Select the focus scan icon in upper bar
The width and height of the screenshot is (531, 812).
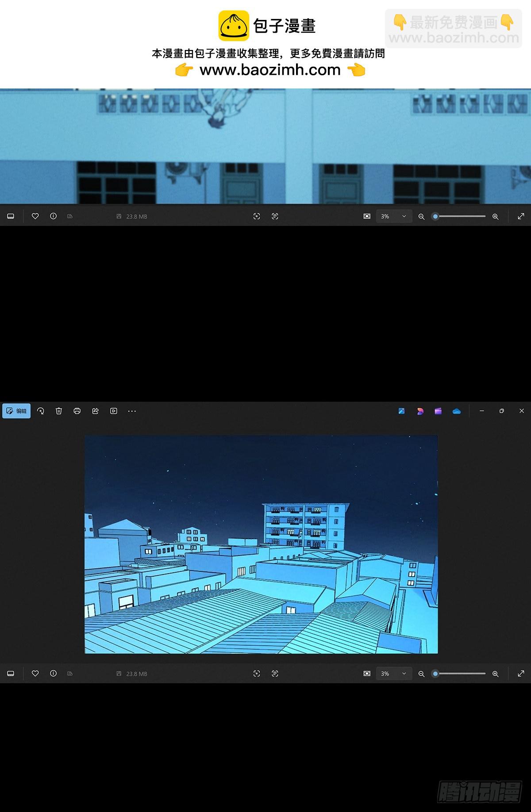(x=257, y=216)
